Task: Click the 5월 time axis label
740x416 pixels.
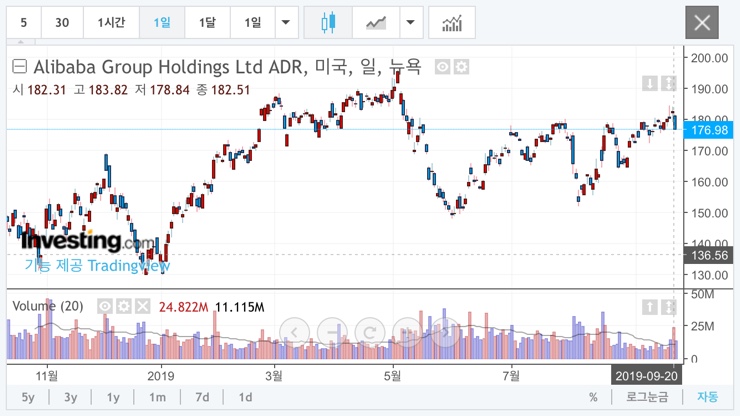Action: pos(393,376)
